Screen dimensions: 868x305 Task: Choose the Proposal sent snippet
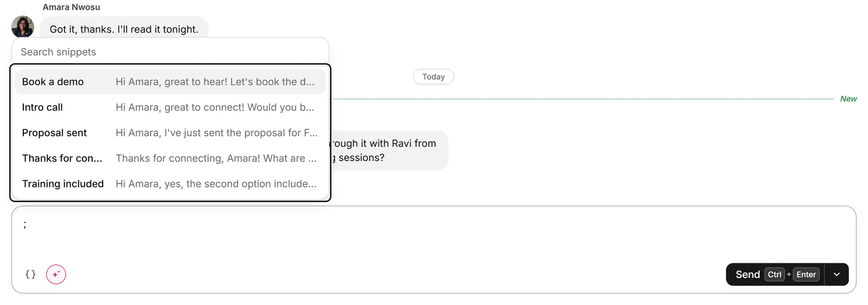[x=170, y=133]
